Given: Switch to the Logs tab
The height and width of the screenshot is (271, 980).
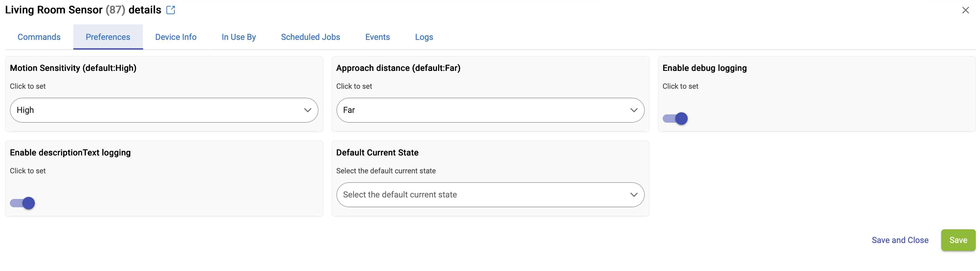Looking at the screenshot, I should [x=424, y=37].
